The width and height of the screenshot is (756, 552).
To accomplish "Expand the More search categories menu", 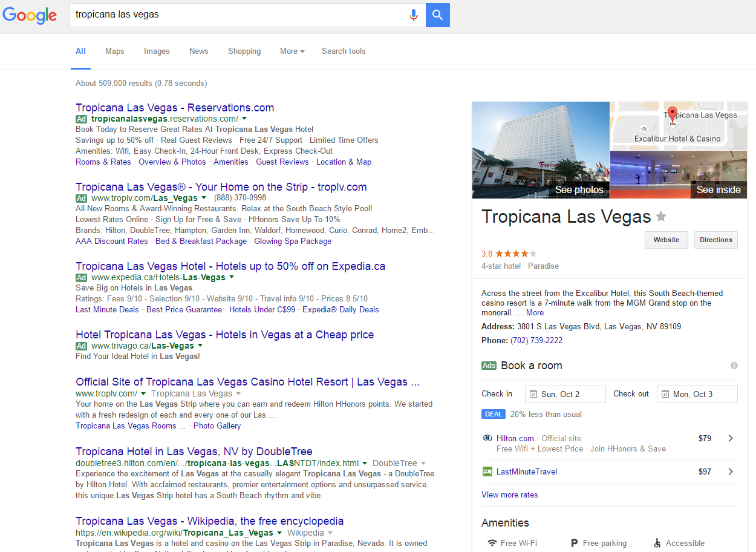I will pyautogui.click(x=292, y=51).
